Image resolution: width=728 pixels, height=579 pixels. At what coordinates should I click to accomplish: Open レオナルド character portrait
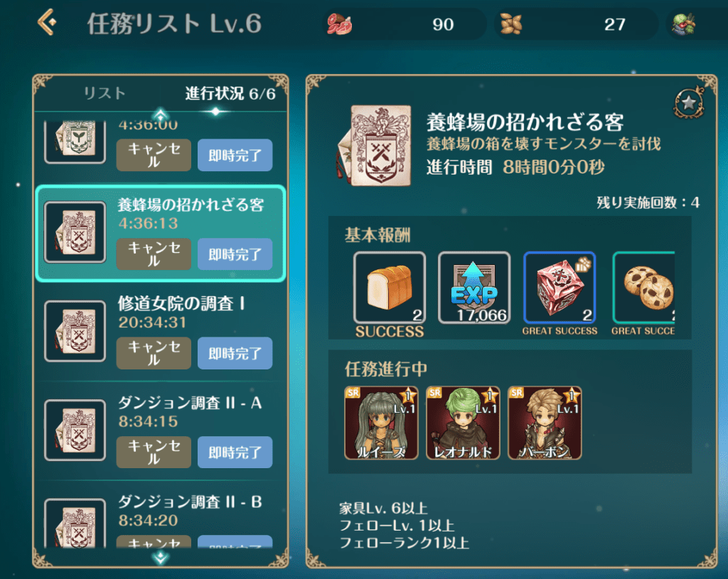(463, 423)
